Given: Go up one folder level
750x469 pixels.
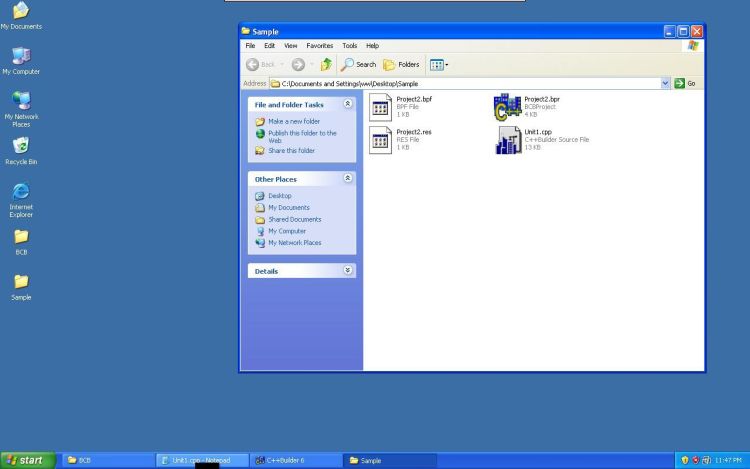Looking at the screenshot, I should (326, 64).
